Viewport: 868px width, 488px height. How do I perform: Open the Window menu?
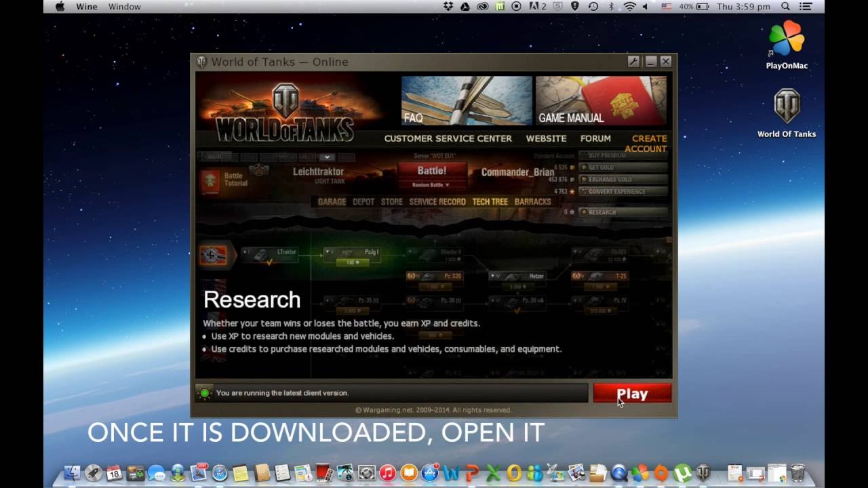[x=125, y=7]
